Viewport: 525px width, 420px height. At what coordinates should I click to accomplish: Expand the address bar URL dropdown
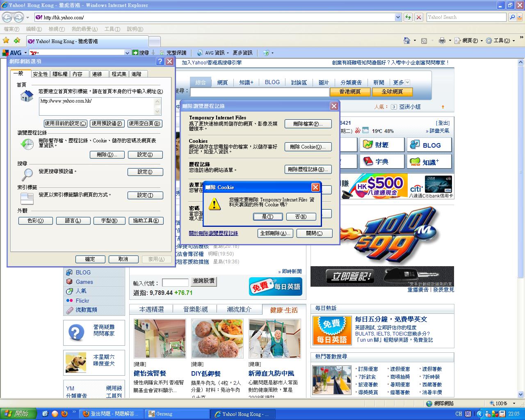(x=398, y=17)
